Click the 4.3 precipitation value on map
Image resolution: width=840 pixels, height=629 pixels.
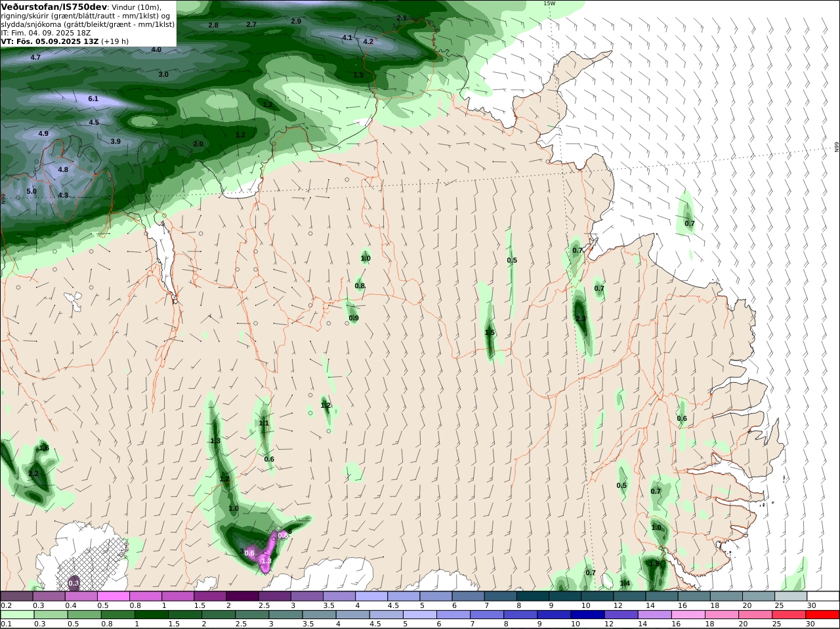(63, 195)
